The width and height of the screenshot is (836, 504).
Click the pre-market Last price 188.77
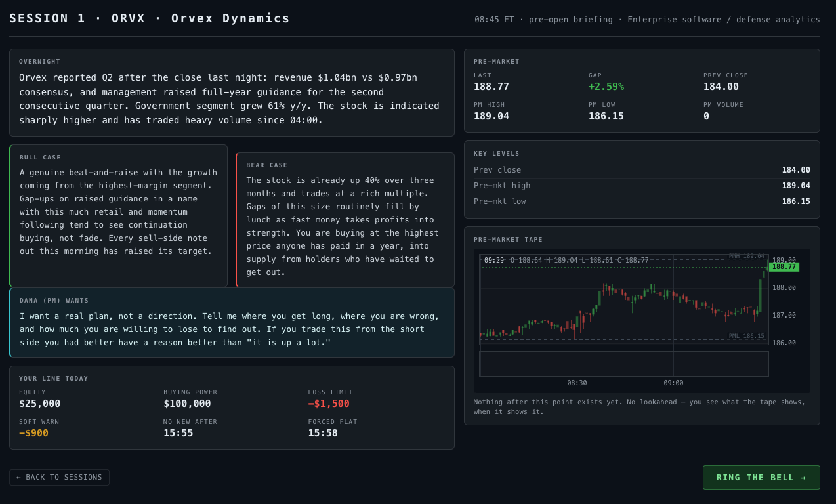point(491,87)
